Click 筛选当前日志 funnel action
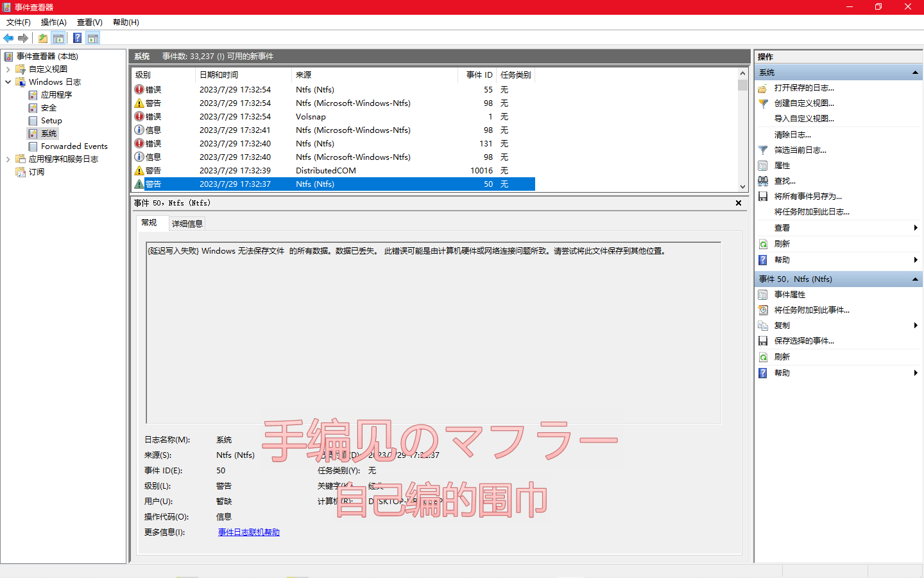This screenshot has width=924, height=578. (x=800, y=150)
